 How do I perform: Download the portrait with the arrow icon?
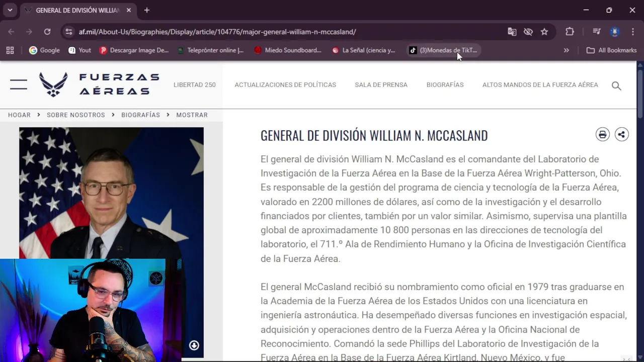pyautogui.click(x=194, y=345)
